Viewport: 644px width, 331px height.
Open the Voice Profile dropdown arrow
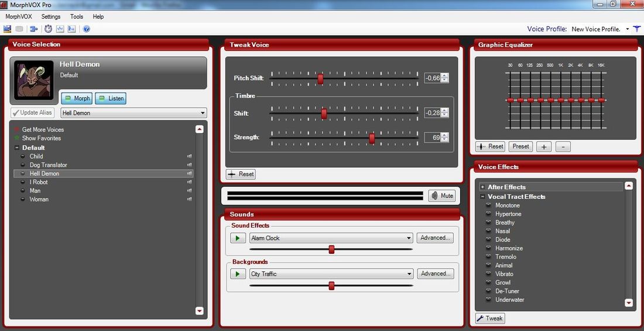click(x=628, y=29)
